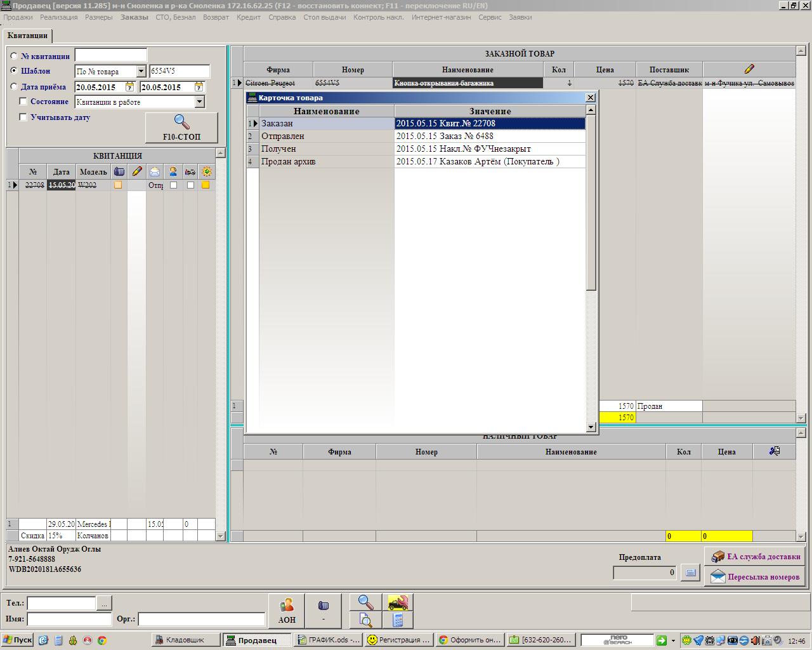Click the document preview magnifier icon
Viewport: 812px width, 650px height.
coord(365,620)
